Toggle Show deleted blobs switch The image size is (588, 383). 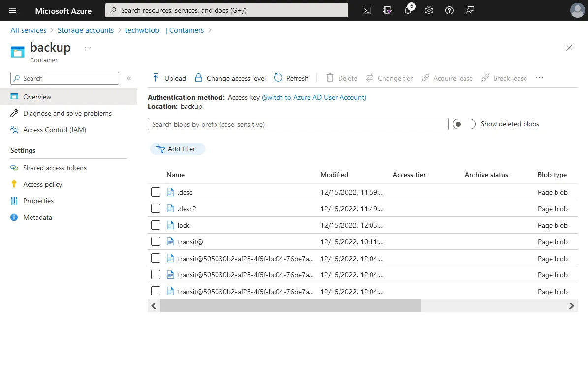pyautogui.click(x=464, y=124)
